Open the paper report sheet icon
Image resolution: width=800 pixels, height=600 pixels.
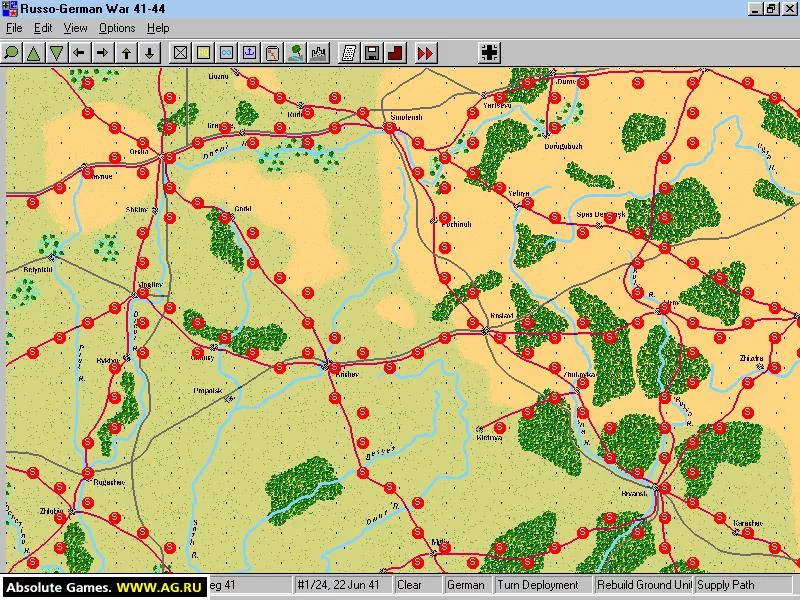tap(349, 53)
